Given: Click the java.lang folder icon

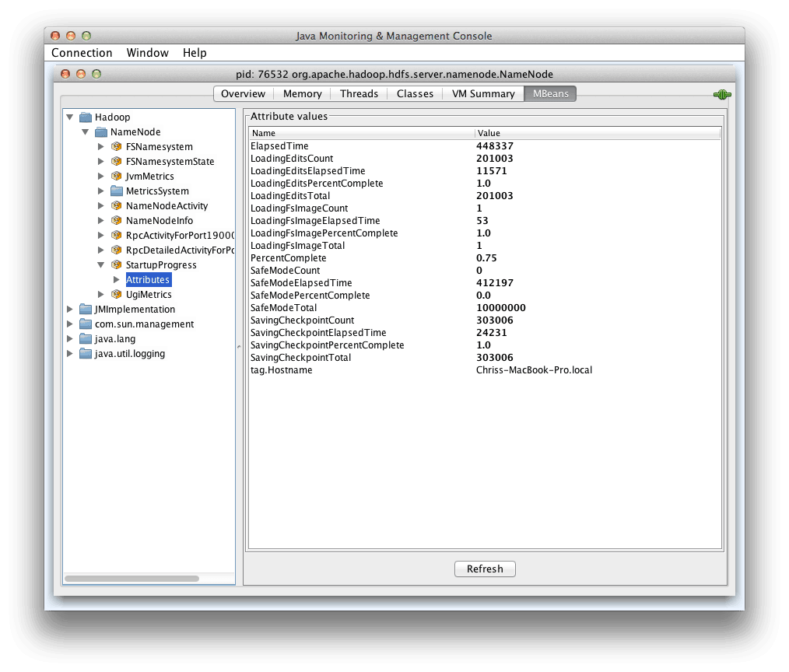Looking at the screenshot, I should coord(86,339).
